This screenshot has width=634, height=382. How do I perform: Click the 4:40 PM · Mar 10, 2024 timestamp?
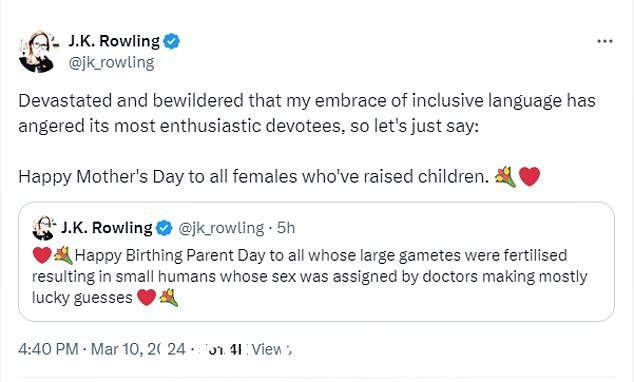click(x=102, y=349)
